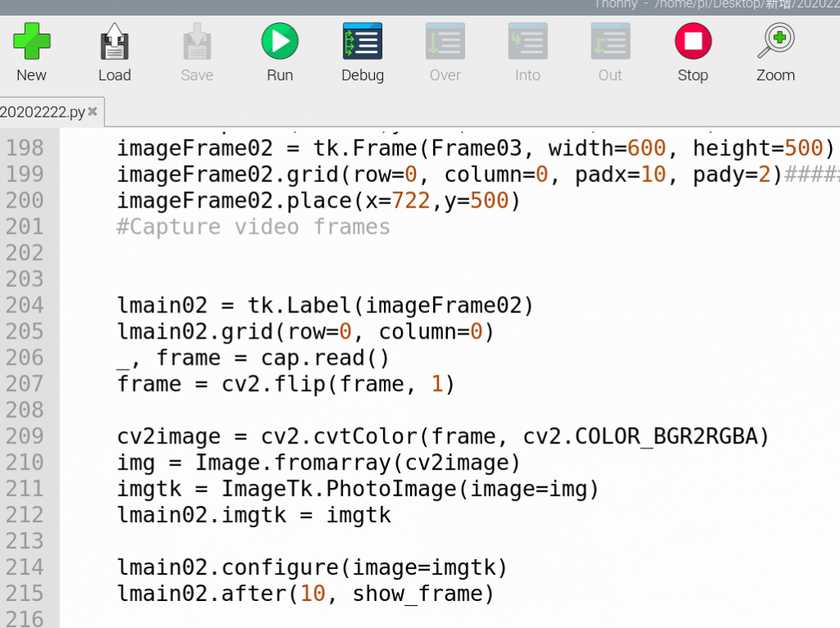Click 'padx=10' on line 199

[620, 175]
